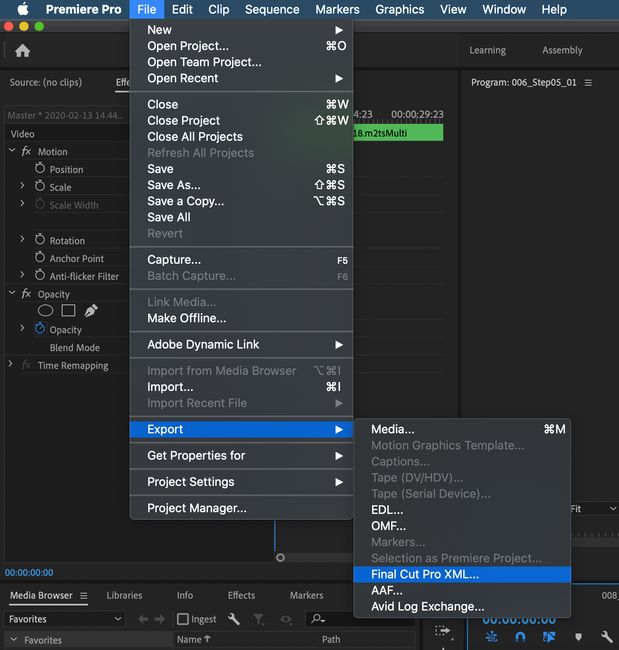Click the Name column header
Screen dimensions: 619x650
point(194,639)
